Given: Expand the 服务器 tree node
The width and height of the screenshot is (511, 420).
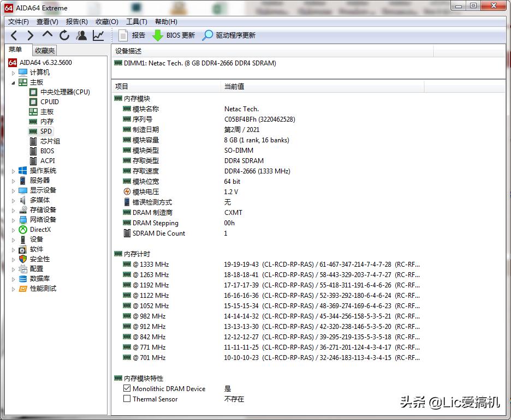Looking at the screenshot, I should (13, 181).
